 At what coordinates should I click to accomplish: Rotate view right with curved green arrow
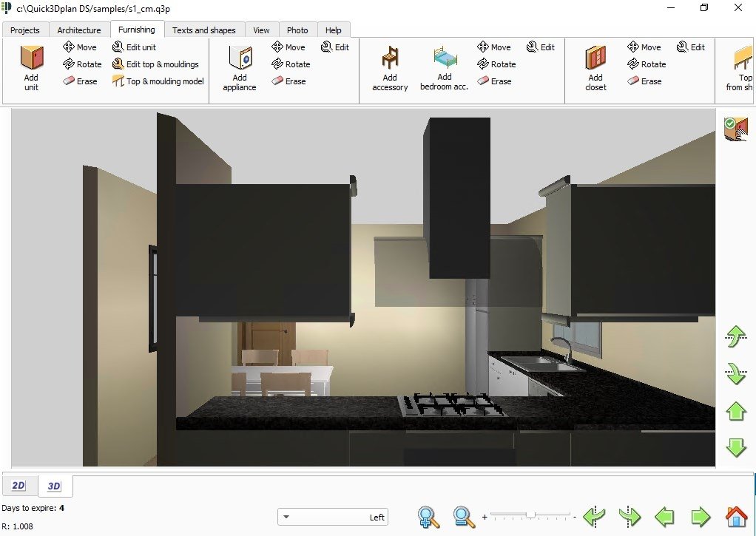[x=630, y=517]
